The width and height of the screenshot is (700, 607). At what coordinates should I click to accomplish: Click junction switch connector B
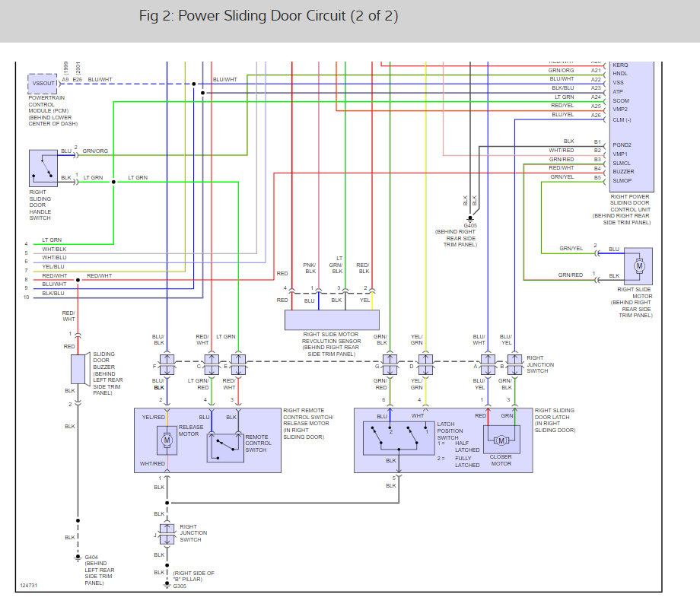point(515,364)
